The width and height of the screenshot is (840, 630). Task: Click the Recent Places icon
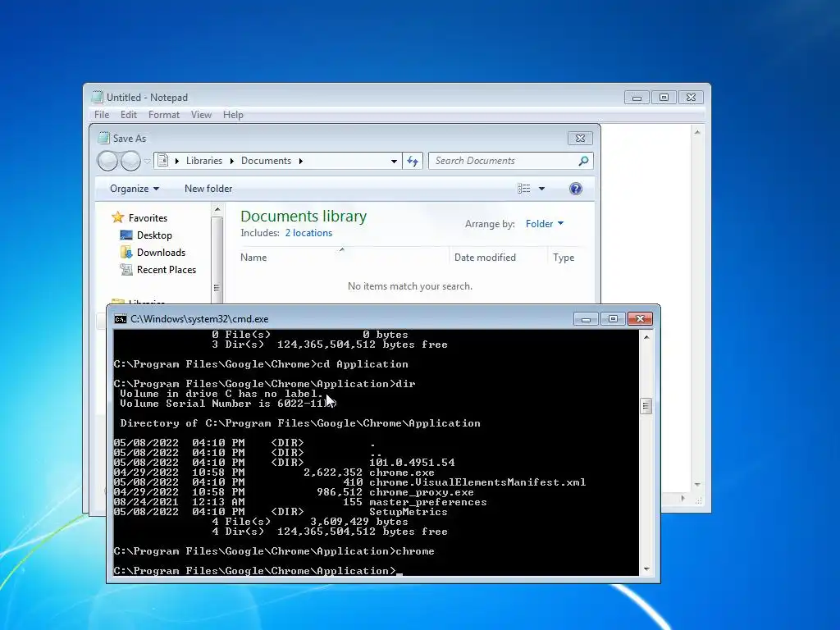(x=126, y=269)
